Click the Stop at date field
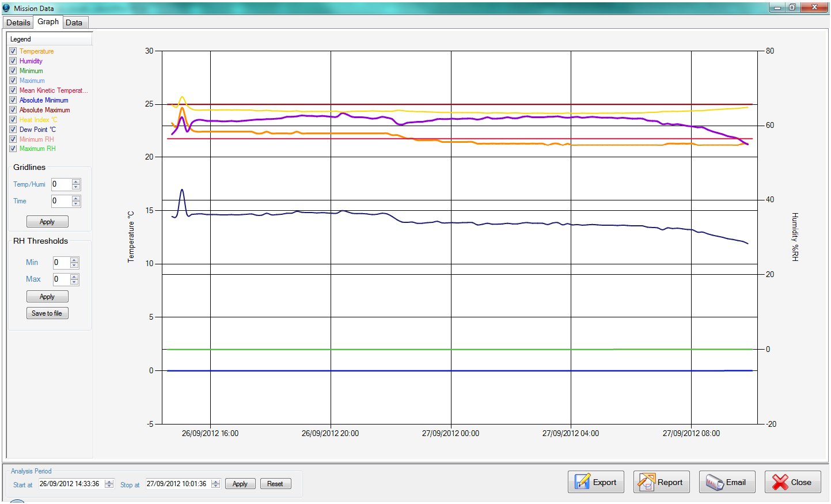This screenshot has height=504, width=831. 178,484
